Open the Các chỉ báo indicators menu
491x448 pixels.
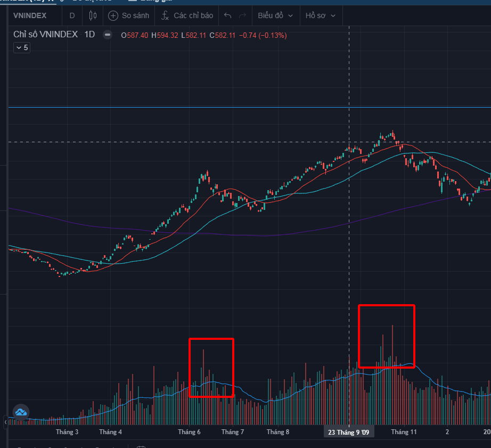click(187, 15)
